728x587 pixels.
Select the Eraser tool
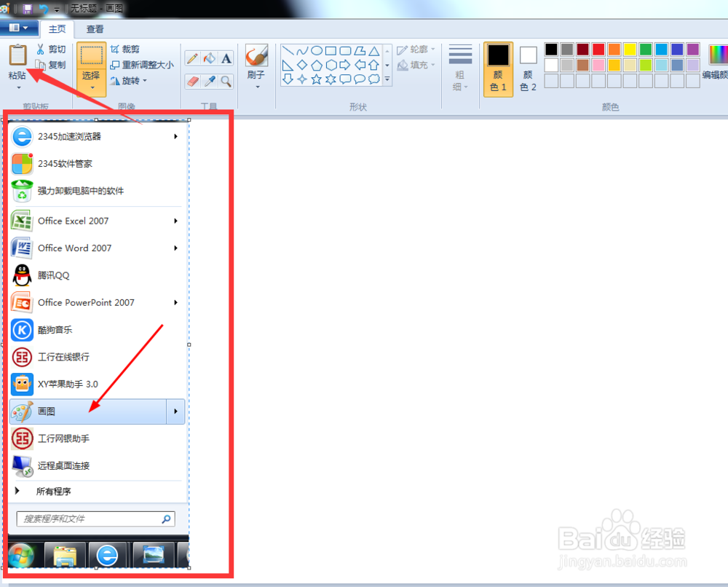[x=193, y=82]
